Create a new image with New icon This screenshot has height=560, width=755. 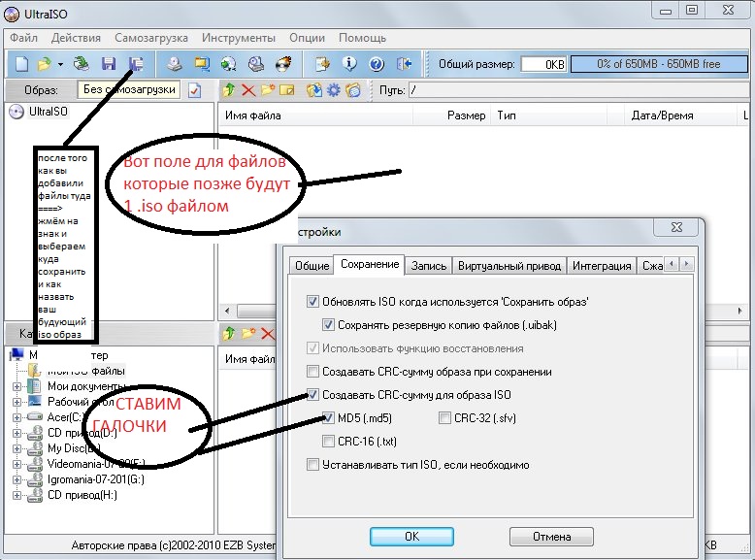point(21,63)
